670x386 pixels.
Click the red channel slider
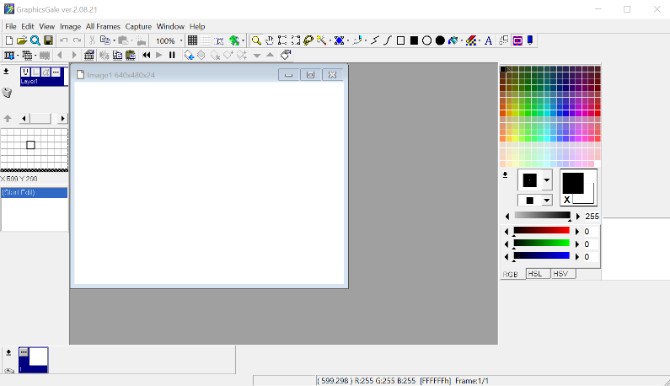(x=541, y=231)
